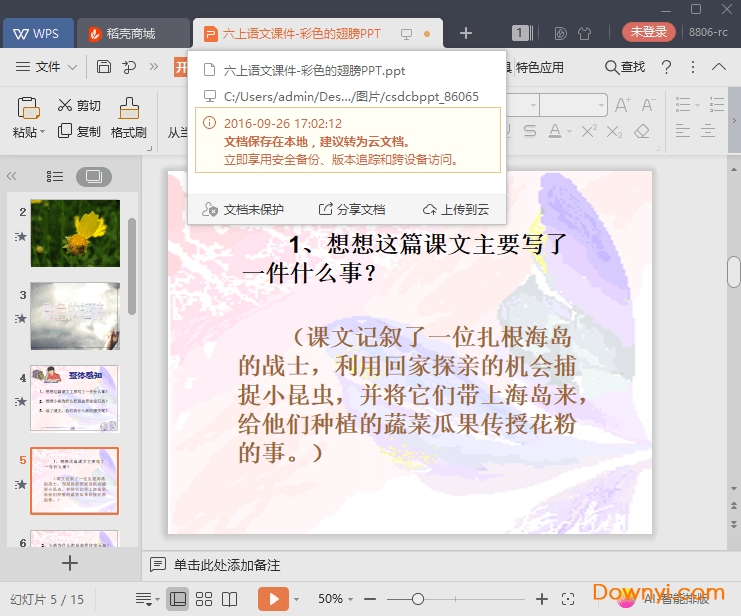
Task: Switch to normal view icon
Action: (x=178, y=599)
